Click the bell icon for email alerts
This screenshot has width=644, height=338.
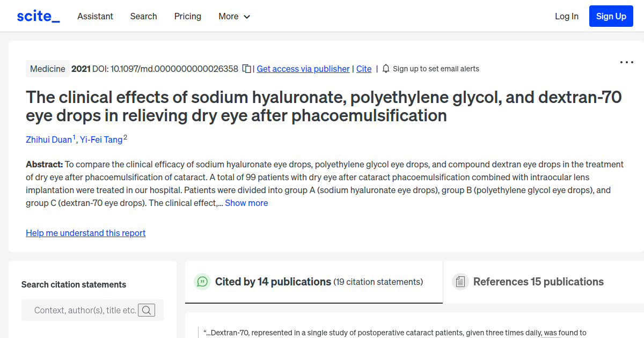click(386, 69)
